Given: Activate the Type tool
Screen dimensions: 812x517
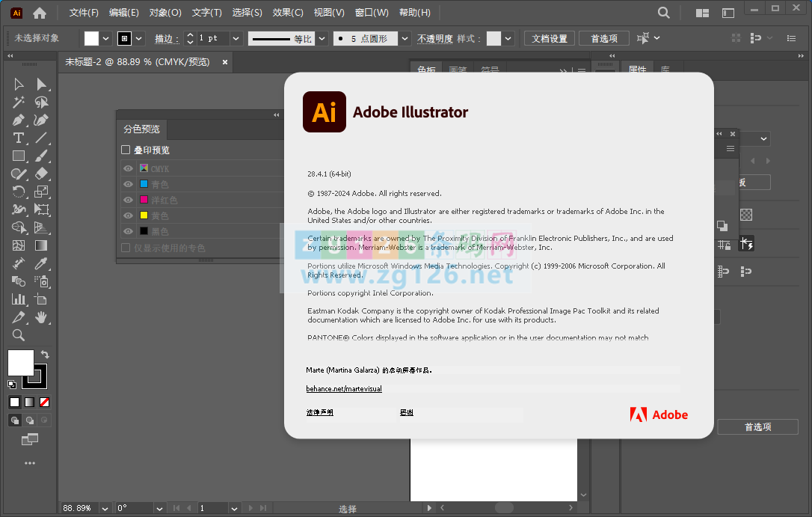Looking at the screenshot, I should click(19, 138).
